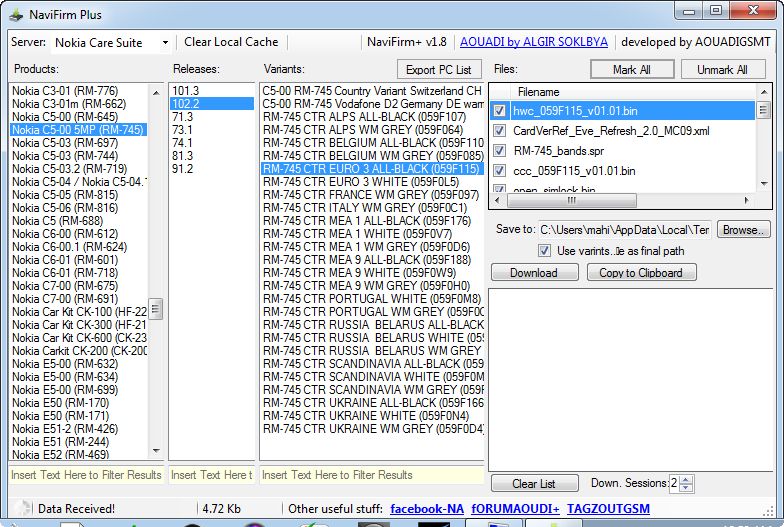Screen dimensions: 784x527
Task: Select product Nokia Car Kit CK-100
Action: click(x=78, y=312)
